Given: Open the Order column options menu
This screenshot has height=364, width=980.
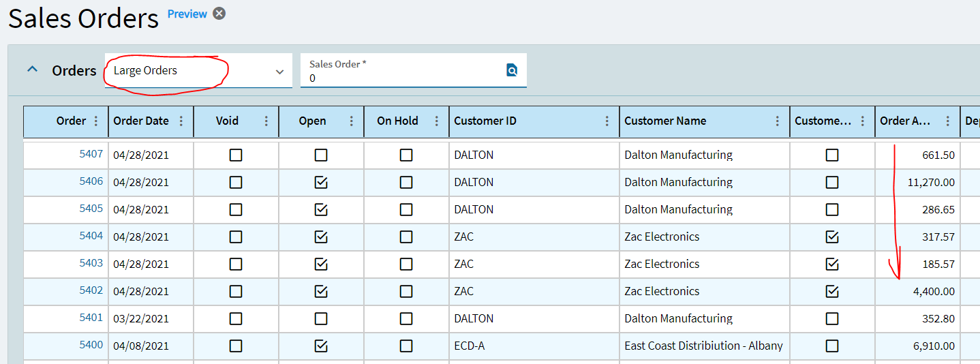Looking at the screenshot, I should [x=95, y=121].
